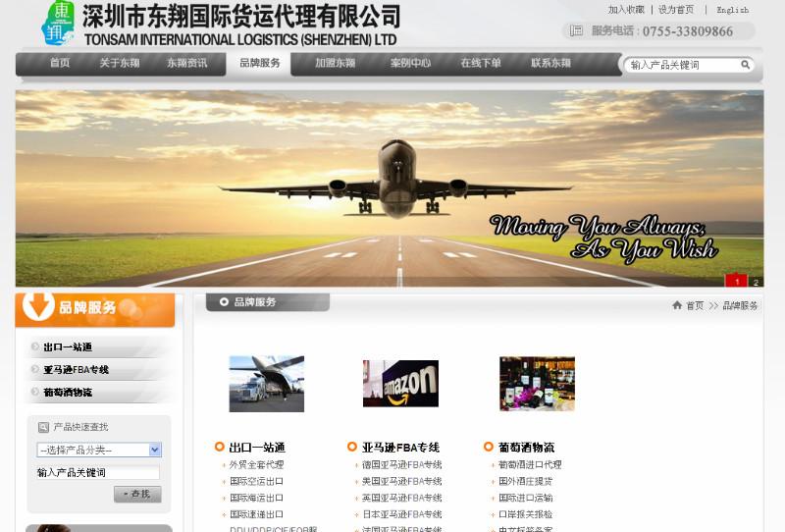
Task: Click the home icon in breadcrumb
Action: pos(677,305)
